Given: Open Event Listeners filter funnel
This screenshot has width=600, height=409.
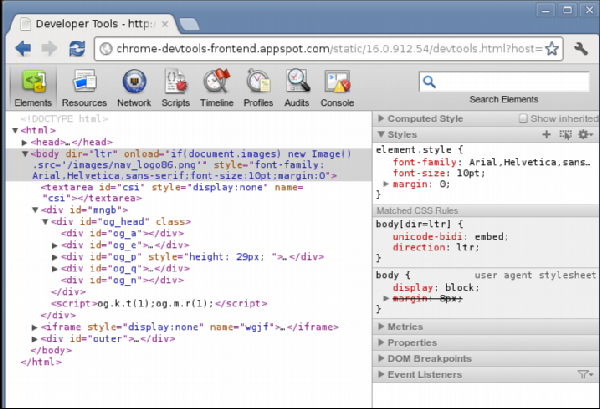Looking at the screenshot, I should click(x=585, y=374).
